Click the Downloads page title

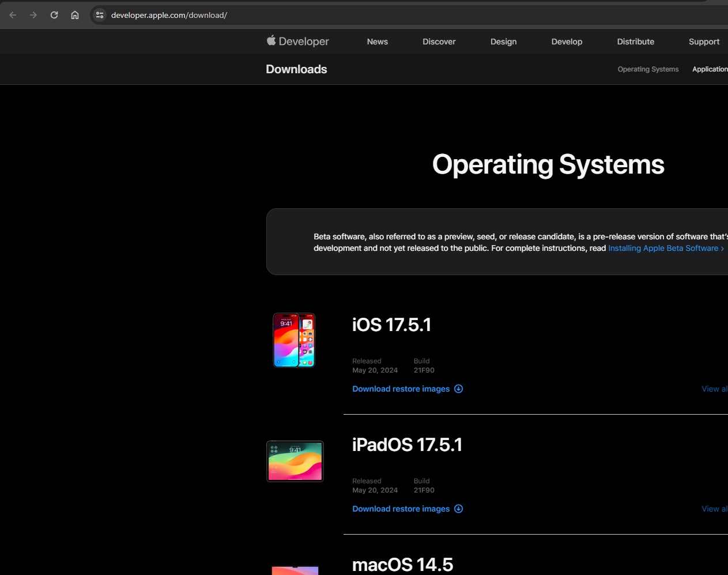[x=296, y=69]
